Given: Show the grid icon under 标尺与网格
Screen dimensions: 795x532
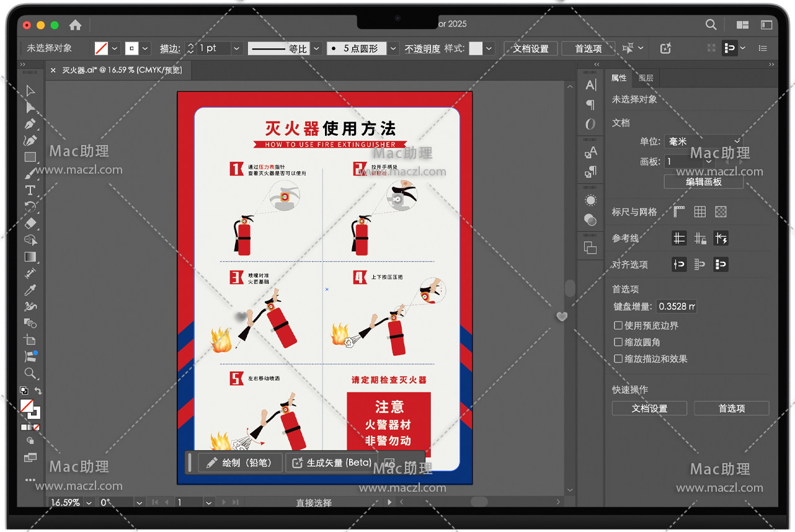Looking at the screenshot, I should (700, 212).
